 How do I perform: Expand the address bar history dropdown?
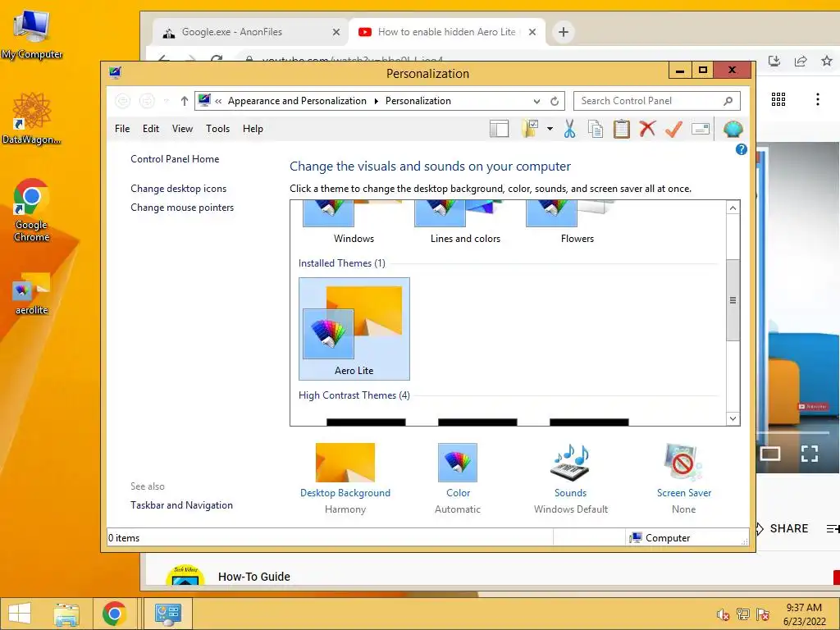(x=536, y=101)
